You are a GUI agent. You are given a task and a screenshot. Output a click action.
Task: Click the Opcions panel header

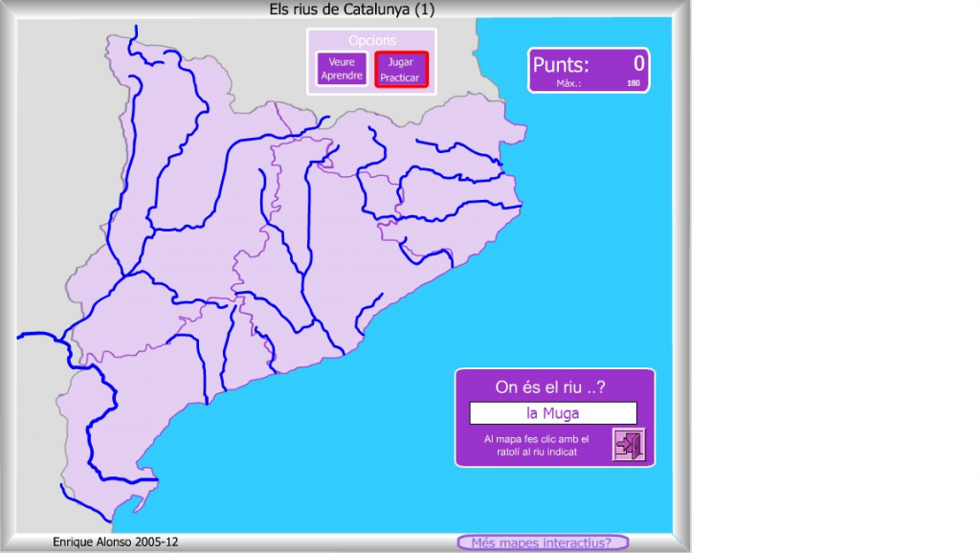pos(371,40)
